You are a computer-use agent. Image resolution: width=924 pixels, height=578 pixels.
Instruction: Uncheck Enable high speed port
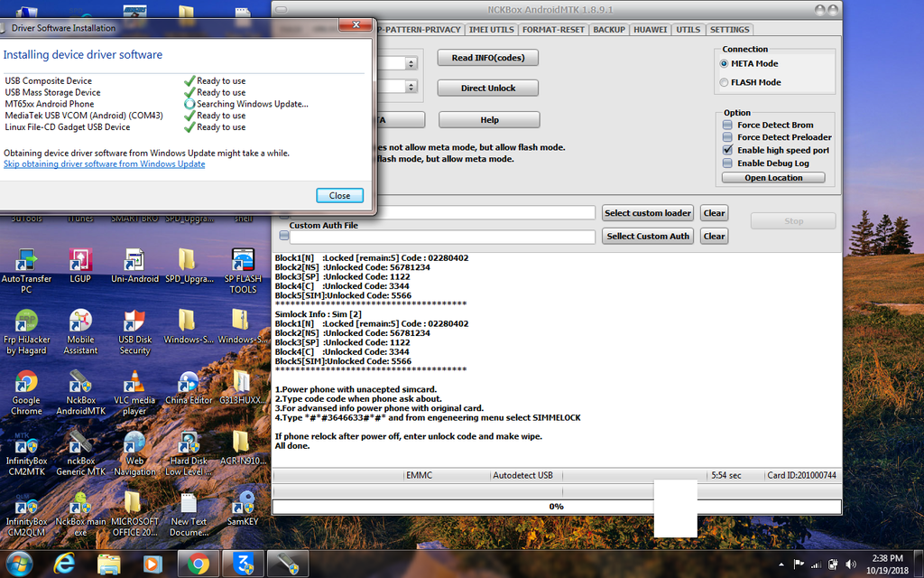[728, 150]
